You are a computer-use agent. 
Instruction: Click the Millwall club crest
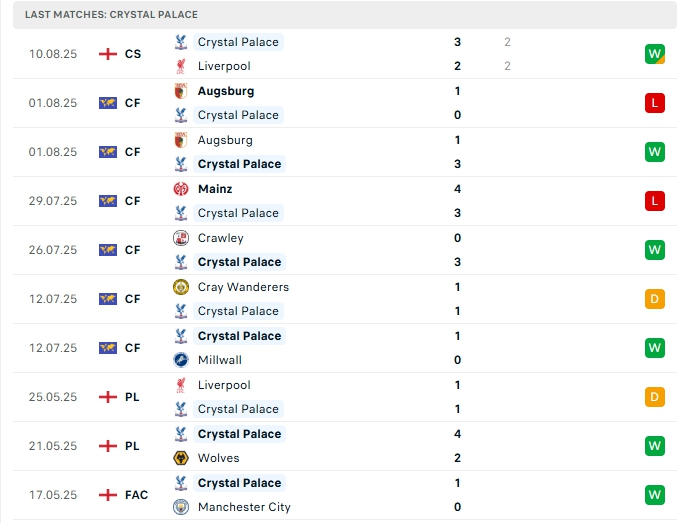pyautogui.click(x=180, y=360)
